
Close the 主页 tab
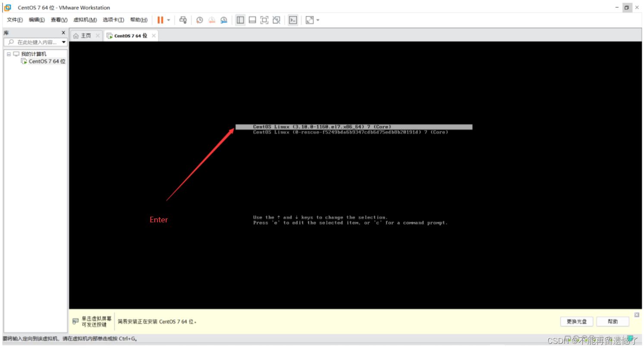pyautogui.click(x=97, y=36)
